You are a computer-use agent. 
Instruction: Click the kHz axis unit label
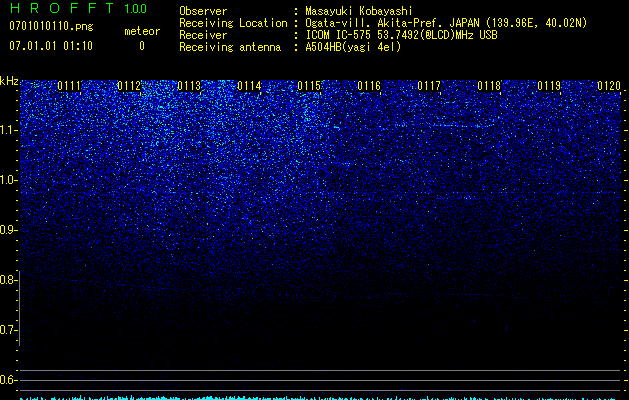[x=9, y=81]
